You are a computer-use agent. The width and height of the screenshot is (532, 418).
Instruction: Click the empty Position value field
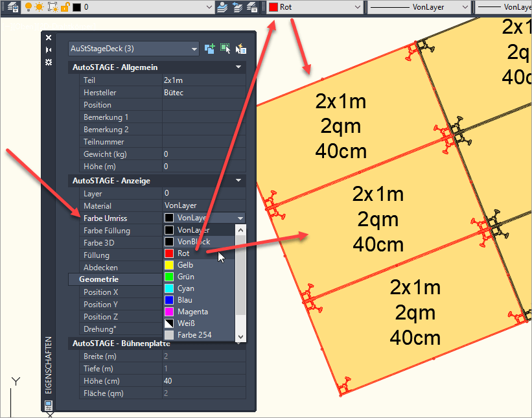pyautogui.click(x=204, y=105)
